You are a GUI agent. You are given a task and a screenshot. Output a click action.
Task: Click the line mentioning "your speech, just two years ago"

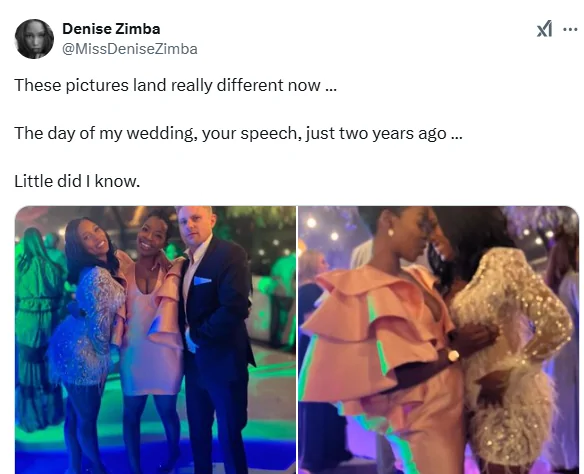(x=238, y=133)
